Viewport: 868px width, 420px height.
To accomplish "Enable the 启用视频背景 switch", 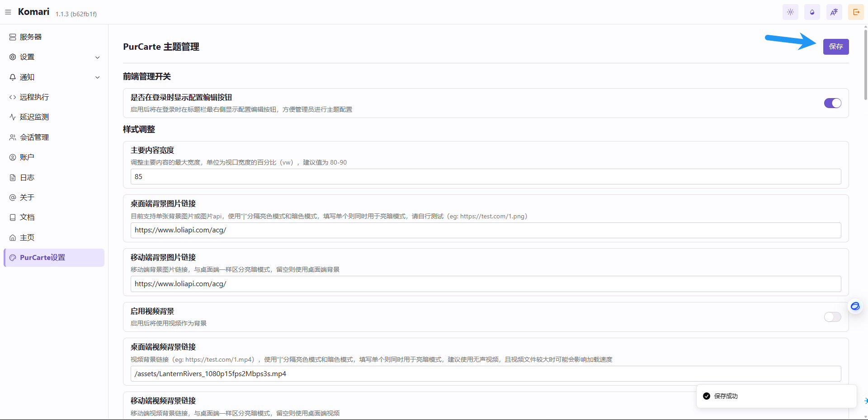I will click(x=832, y=317).
